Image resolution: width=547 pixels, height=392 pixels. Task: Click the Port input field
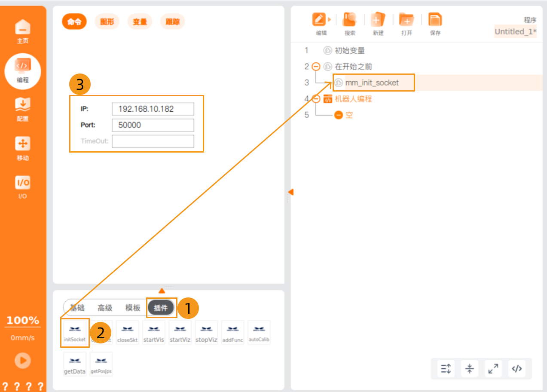pos(153,125)
